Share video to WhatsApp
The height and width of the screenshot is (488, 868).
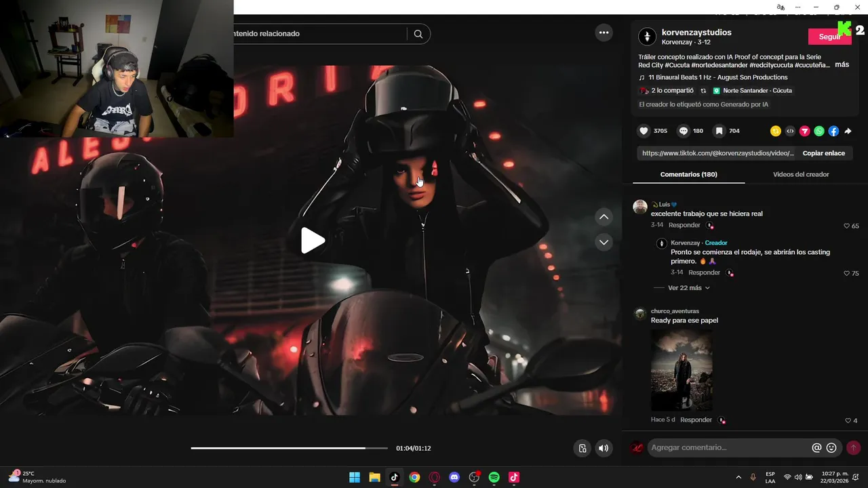tap(819, 131)
